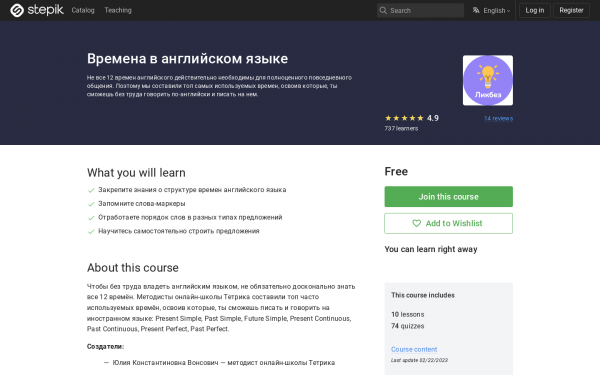Open the Teaching menu item
This screenshot has width=600, height=375.
(x=118, y=10)
